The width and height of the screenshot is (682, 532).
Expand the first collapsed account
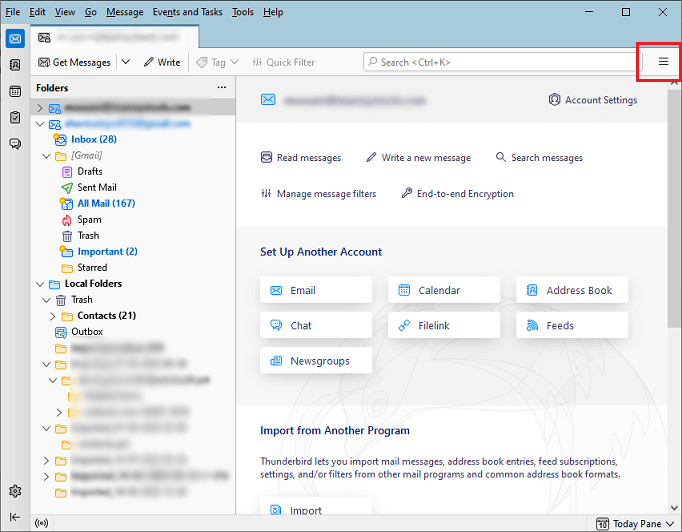pyautogui.click(x=40, y=108)
